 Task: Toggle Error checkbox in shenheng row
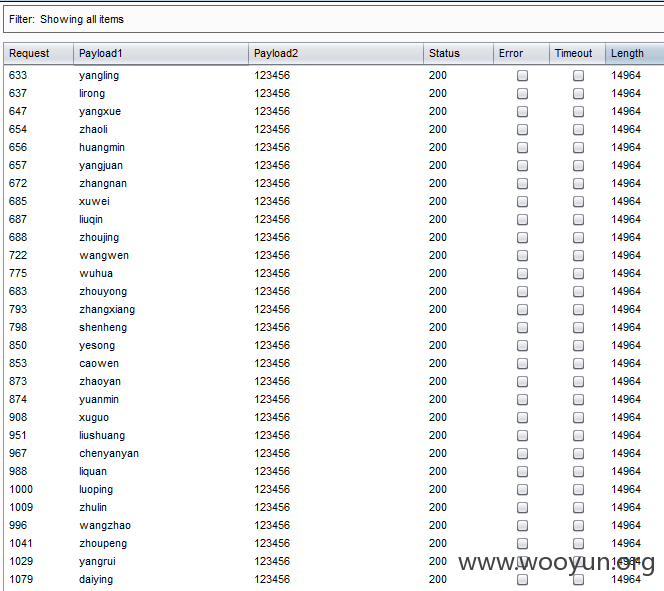click(523, 327)
